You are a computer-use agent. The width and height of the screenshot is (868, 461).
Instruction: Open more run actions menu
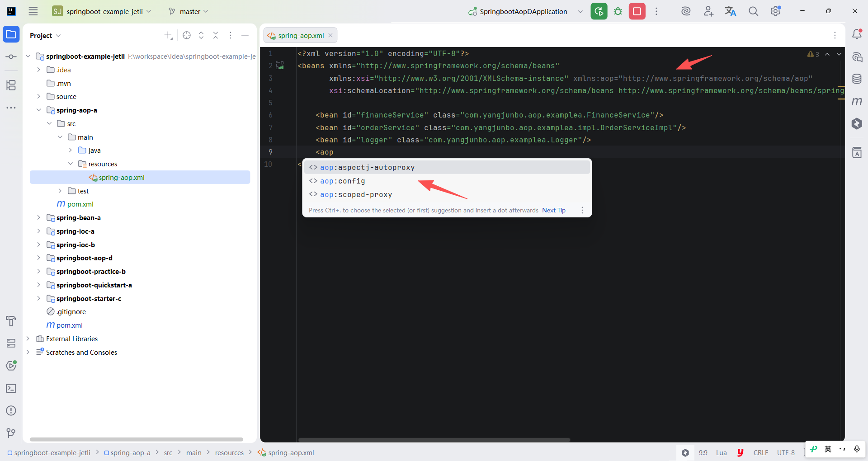coord(656,11)
